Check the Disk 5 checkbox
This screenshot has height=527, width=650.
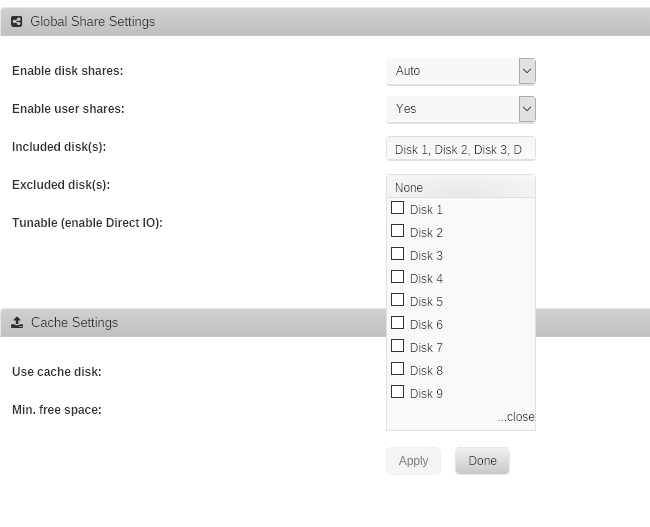click(398, 300)
